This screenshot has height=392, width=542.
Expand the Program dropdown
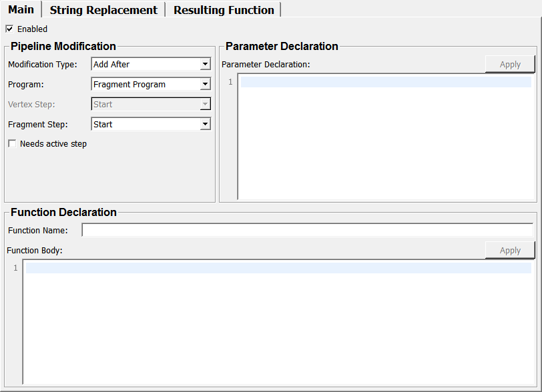[x=151, y=85]
